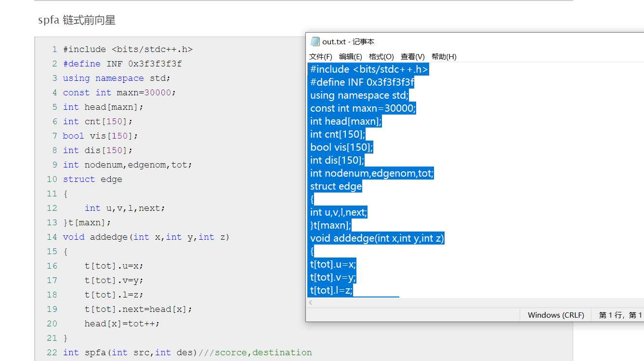Click Notepad line int nodenum,edgenom,tot;
This screenshot has width=644, height=361.
(372, 173)
